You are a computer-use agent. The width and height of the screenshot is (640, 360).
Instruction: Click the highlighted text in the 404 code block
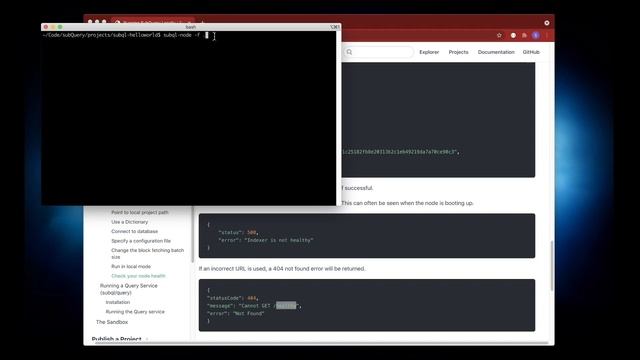[x=286, y=306]
